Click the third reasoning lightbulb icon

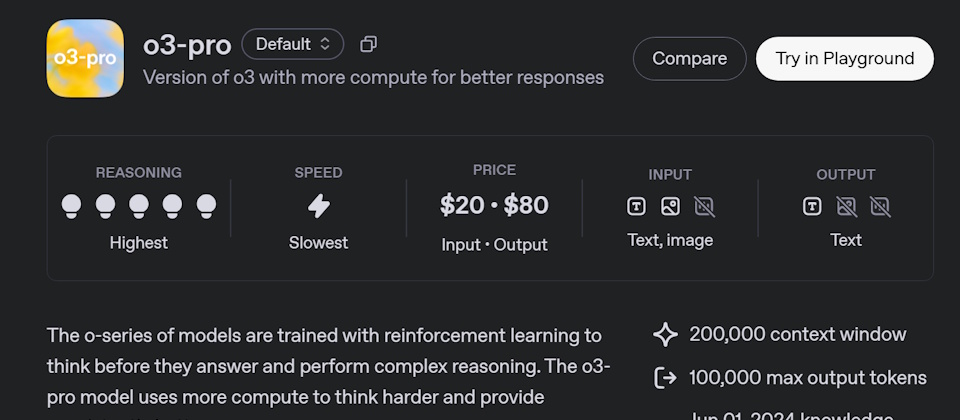pyautogui.click(x=139, y=206)
